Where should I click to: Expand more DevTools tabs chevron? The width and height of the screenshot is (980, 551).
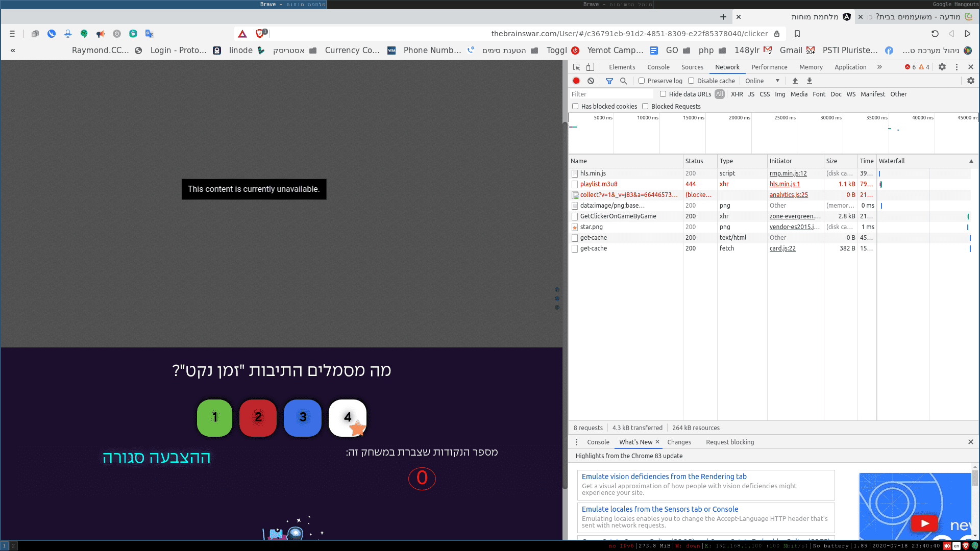tap(879, 67)
